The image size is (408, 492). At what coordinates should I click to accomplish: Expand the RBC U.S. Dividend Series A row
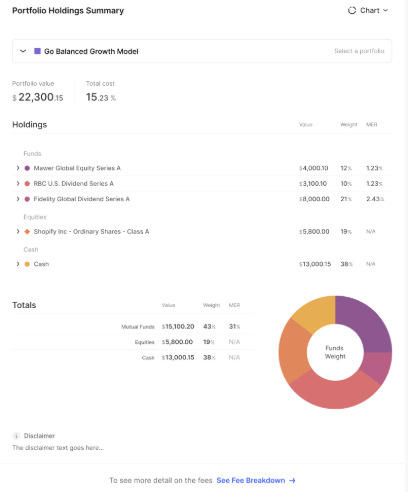tap(18, 183)
